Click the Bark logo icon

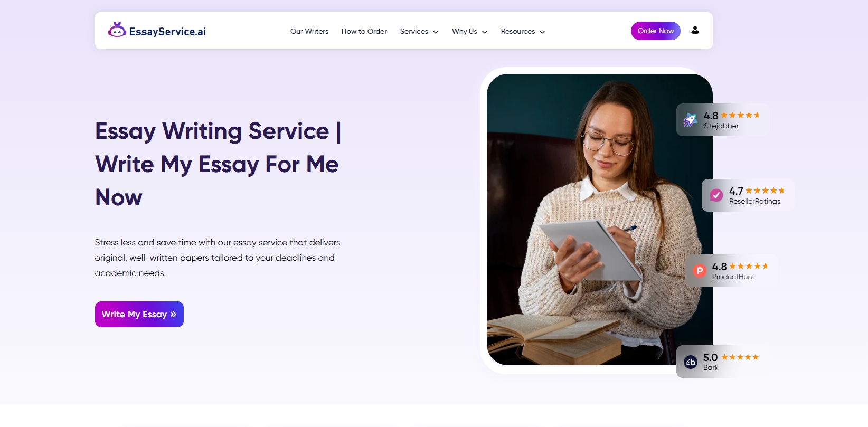[691, 362]
